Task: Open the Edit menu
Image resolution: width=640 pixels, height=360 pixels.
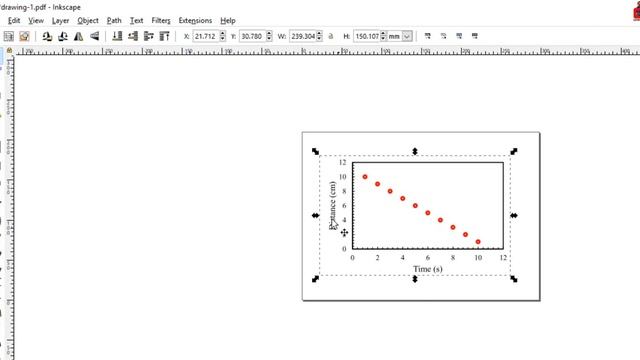Action: coord(13,20)
